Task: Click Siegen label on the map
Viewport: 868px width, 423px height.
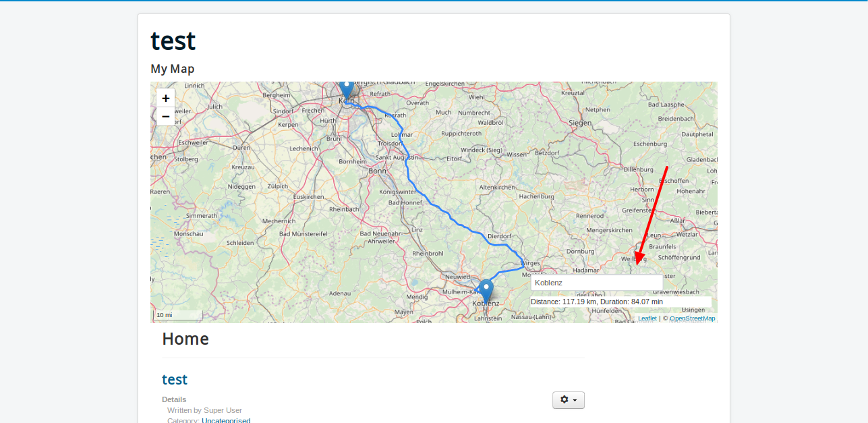Action: point(580,123)
